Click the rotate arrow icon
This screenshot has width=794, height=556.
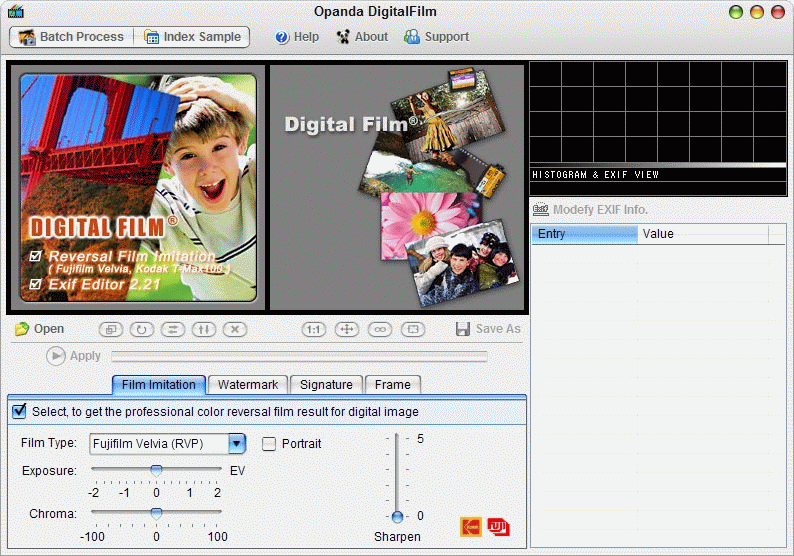coord(142,330)
